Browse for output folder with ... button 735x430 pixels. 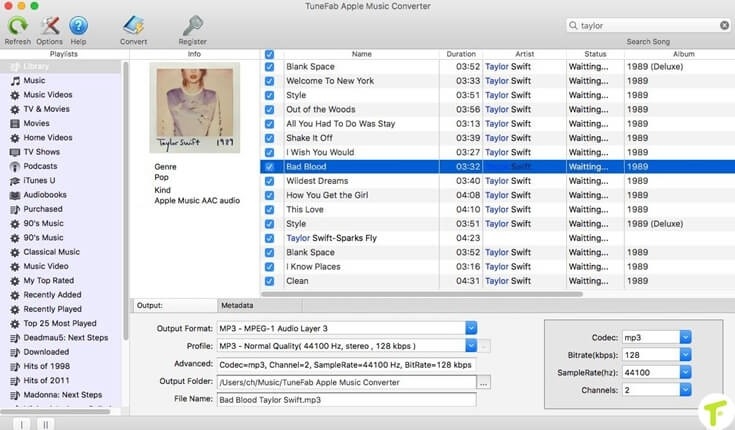coord(485,382)
